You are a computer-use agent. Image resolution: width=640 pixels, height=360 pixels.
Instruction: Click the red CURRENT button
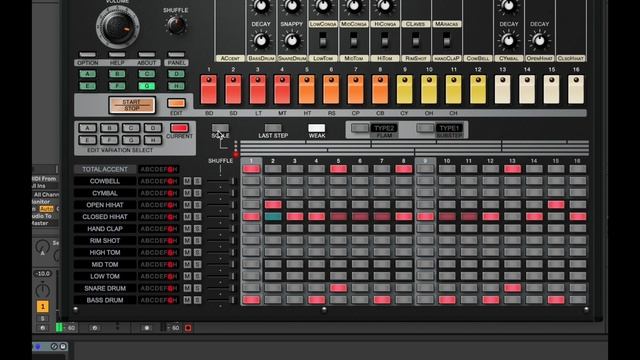click(179, 128)
